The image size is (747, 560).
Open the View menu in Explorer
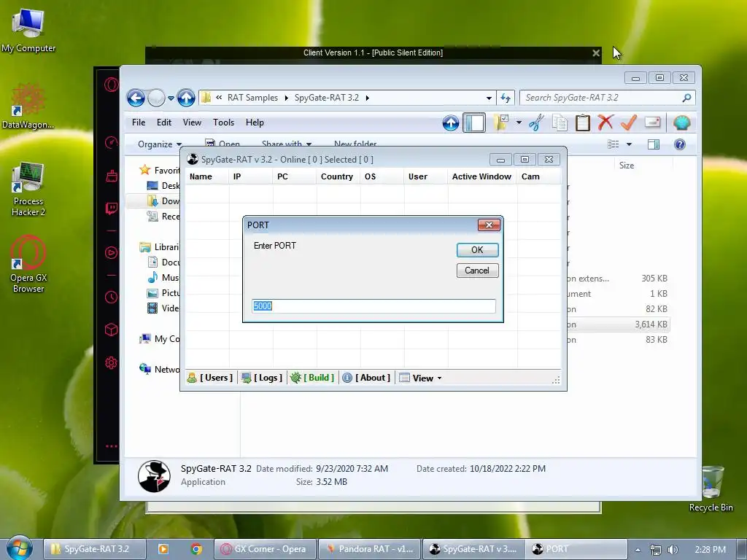pos(192,122)
